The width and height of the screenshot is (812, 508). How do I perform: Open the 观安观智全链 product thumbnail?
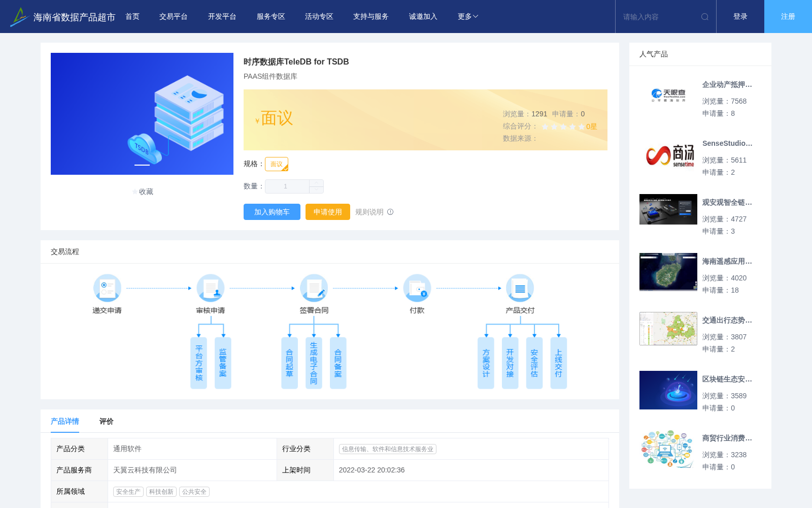668,209
